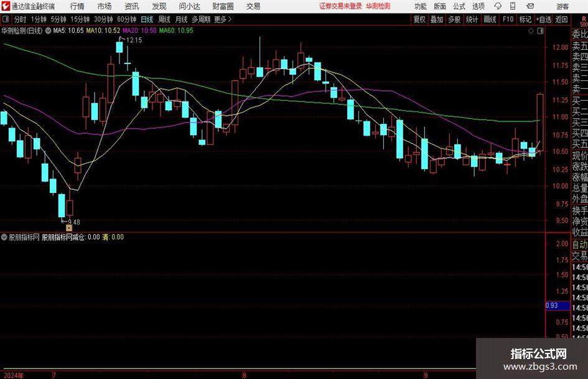Click the MA20: 10.50 value label
This screenshot has width=588, height=379.
point(139,30)
